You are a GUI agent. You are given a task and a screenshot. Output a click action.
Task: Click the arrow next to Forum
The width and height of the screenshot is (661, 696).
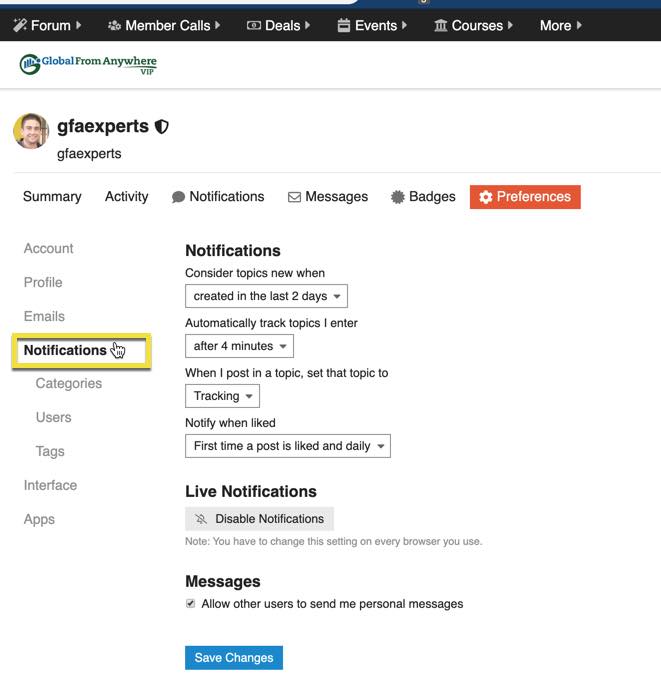[x=79, y=25]
